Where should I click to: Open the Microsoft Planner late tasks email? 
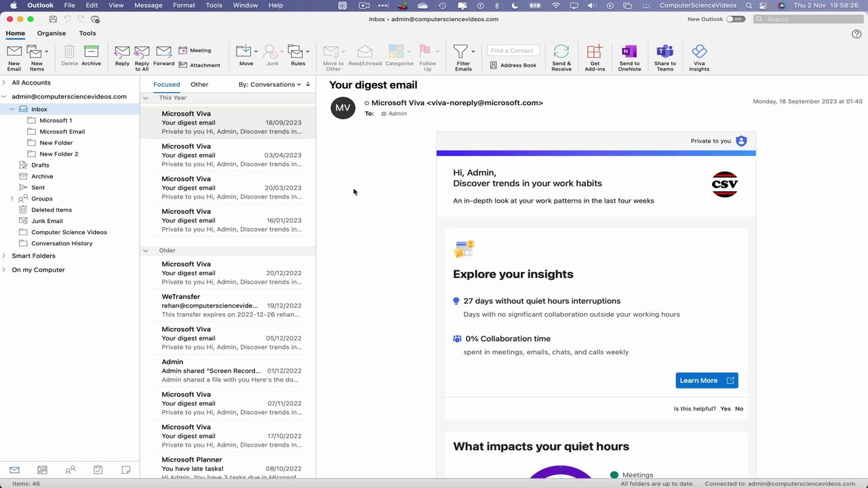pos(228,468)
